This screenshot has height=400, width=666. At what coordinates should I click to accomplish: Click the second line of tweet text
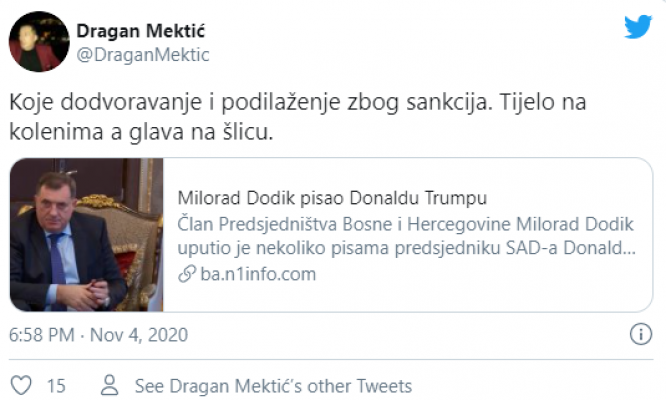[x=140, y=130]
